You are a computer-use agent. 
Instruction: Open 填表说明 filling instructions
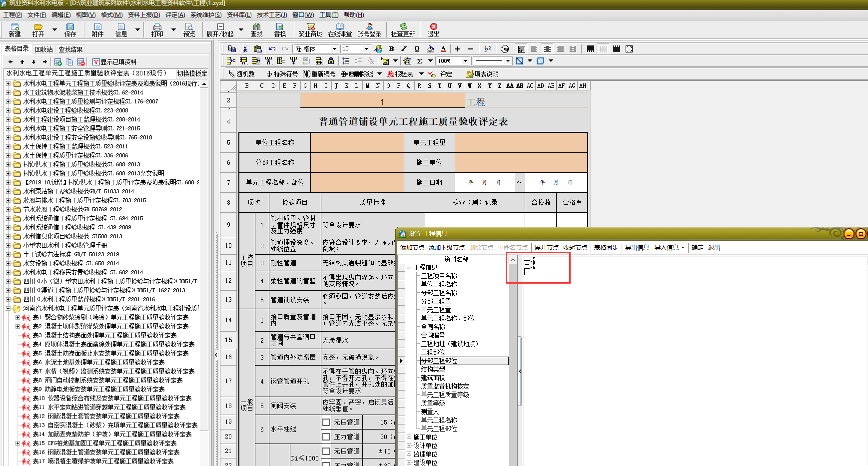[x=482, y=74]
